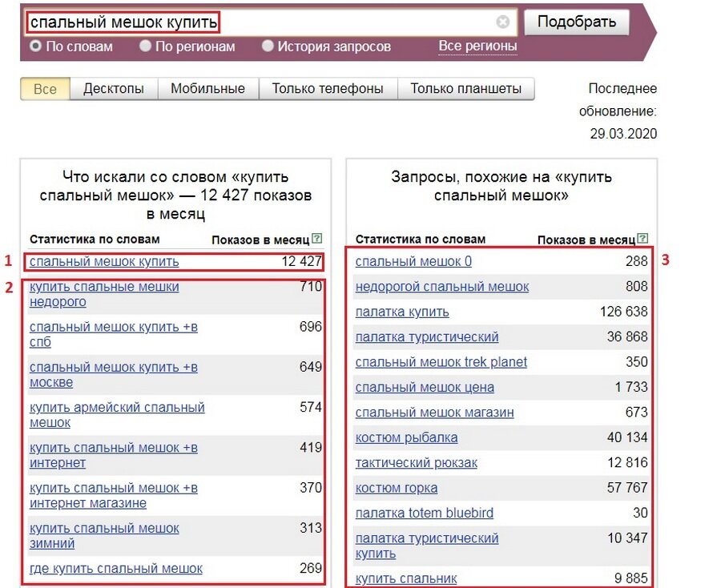The image size is (721, 588).
Task: Open the 'спальный мешок магазин' link
Action: [434, 413]
